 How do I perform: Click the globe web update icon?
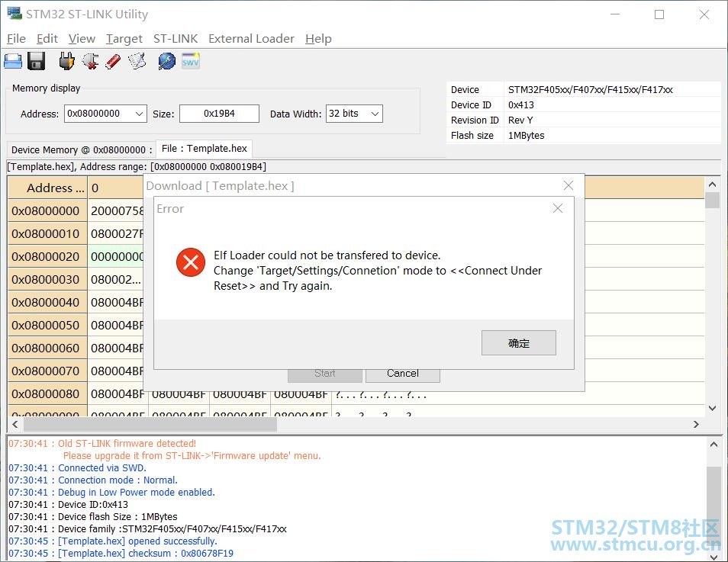[166, 61]
